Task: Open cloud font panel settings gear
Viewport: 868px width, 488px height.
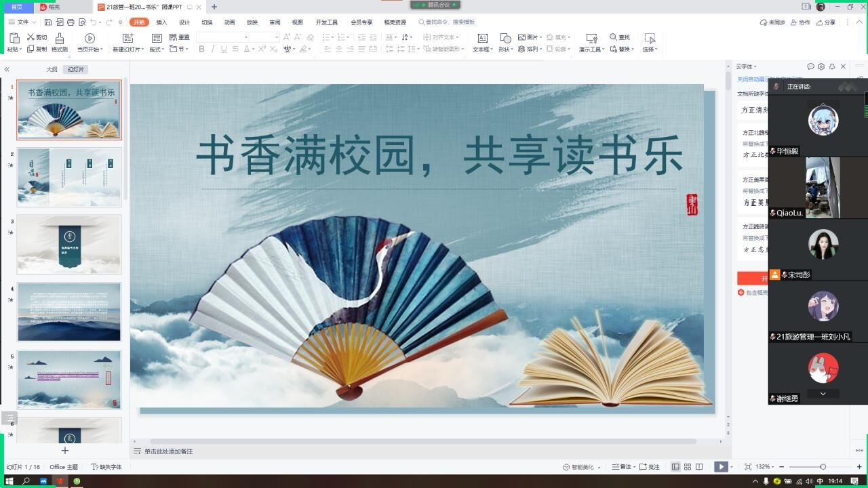Action: tap(821, 66)
